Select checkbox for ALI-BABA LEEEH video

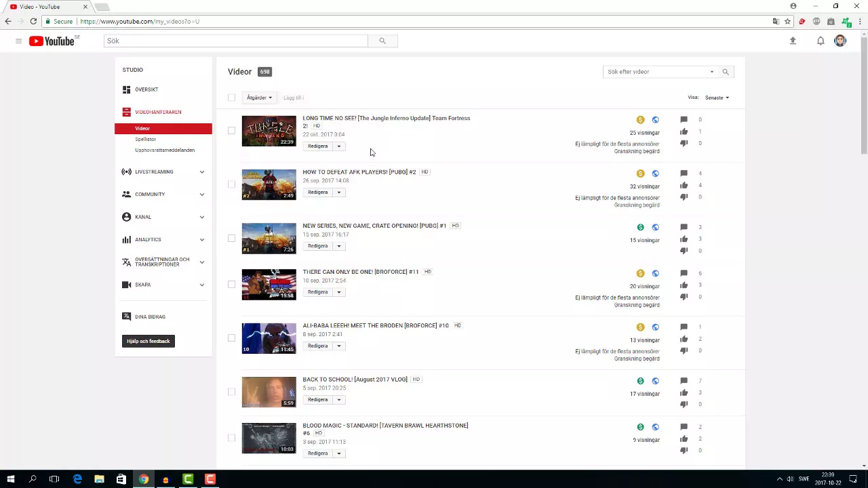(x=231, y=338)
